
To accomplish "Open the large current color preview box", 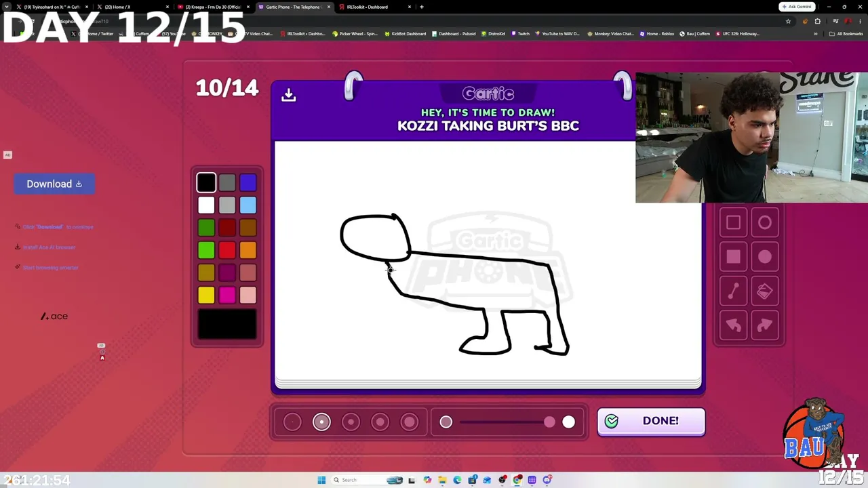I will coord(227,324).
